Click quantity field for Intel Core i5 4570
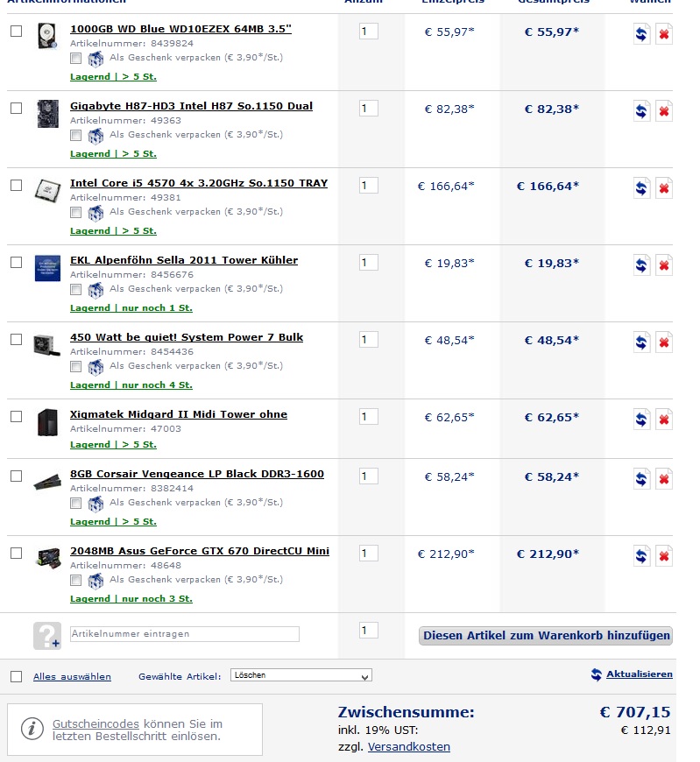700x762 pixels. tap(369, 185)
